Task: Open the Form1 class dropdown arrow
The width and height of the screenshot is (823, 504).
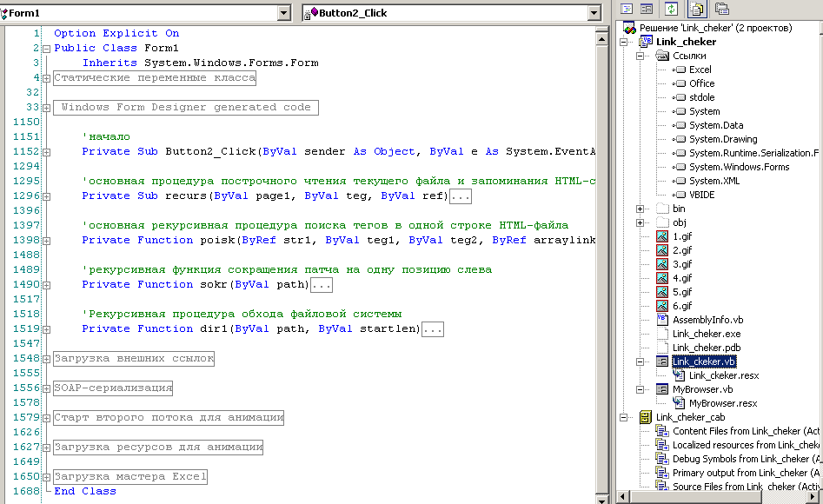Action: point(284,13)
